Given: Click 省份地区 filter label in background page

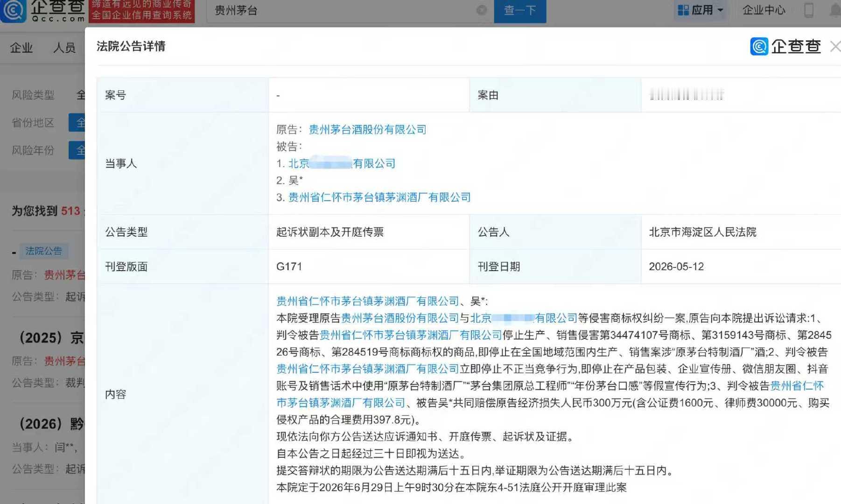Looking at the screenshot, I should click(x=33, y=123).
